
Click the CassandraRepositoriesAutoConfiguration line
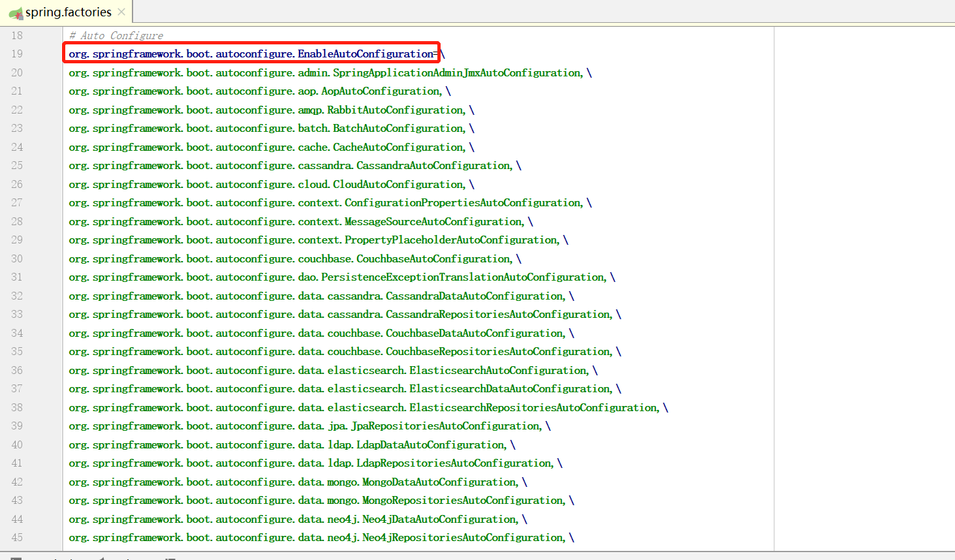pos(345,314)
